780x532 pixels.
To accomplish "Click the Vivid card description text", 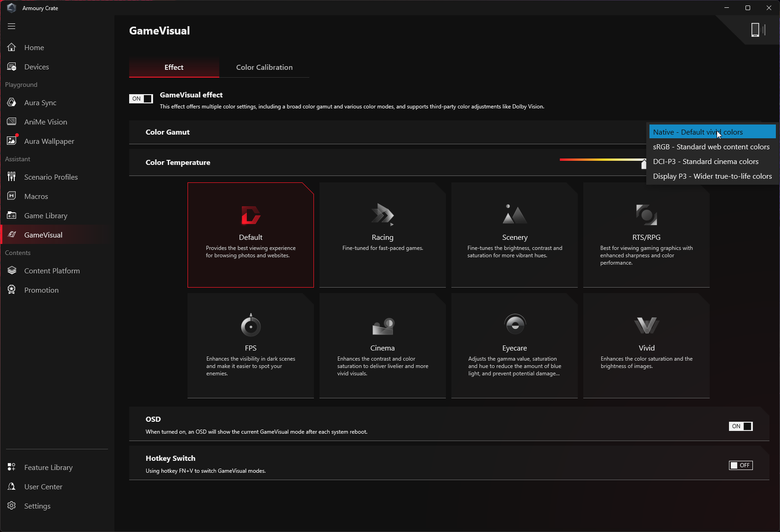I will click(x=646, y=362).
